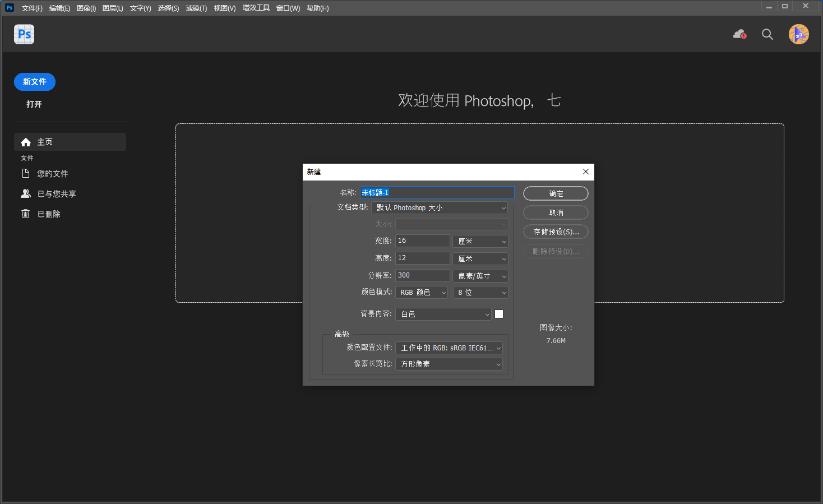Click the 已删除 trash icon
The height and width of the screenshot is (504, 823).
tap(26, 214)
